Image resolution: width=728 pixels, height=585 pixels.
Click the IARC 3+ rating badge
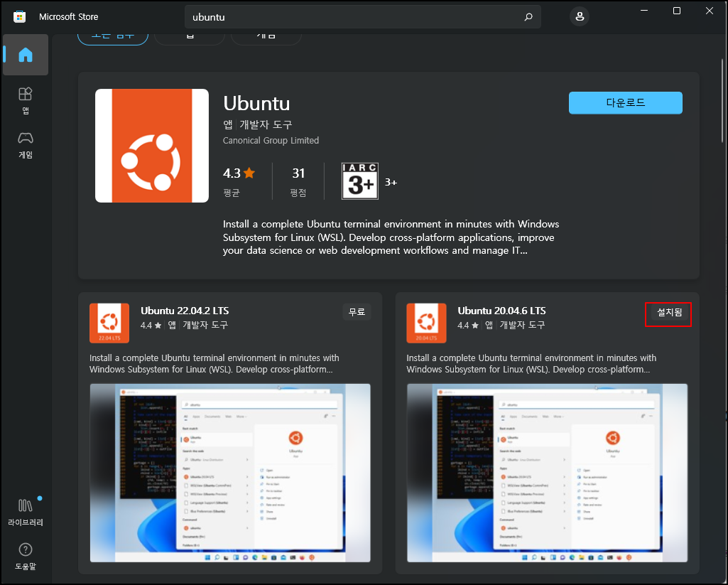pyautogui.click(x=360, y=181)
